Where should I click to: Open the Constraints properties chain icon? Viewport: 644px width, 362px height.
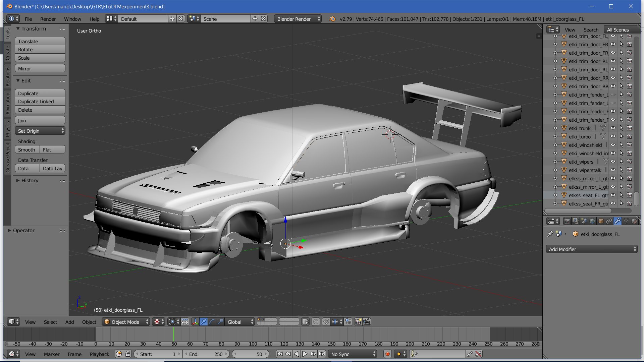[x=609, y=221]
